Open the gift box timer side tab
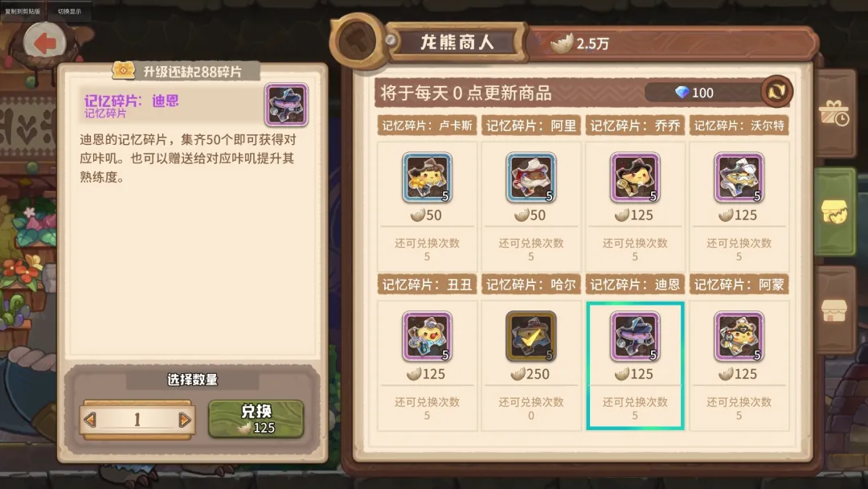The image size is (868, 489). (x=834, y=113)
